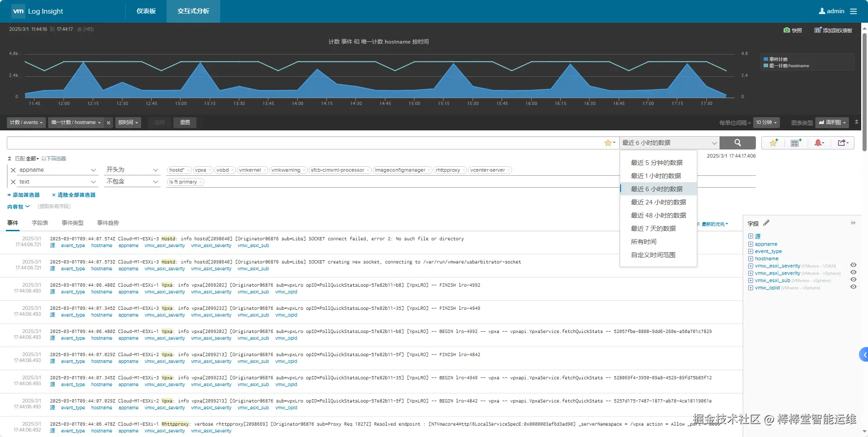
Task: Click the 添加到仪表板 icon above the chart
Action: 818,30
